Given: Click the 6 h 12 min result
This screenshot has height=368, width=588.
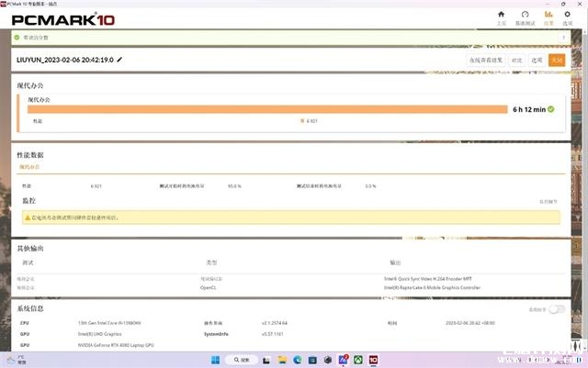Looking at the screenshot, I should click(529, 109).
